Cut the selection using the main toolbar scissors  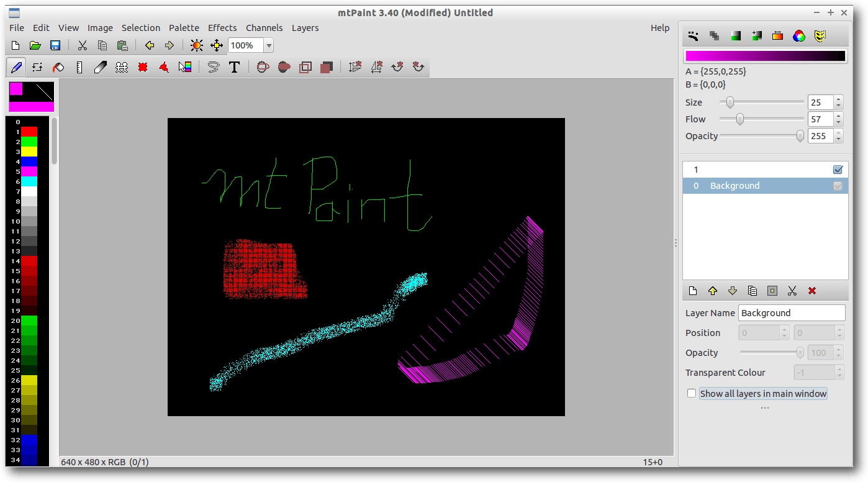coord(82,45)
